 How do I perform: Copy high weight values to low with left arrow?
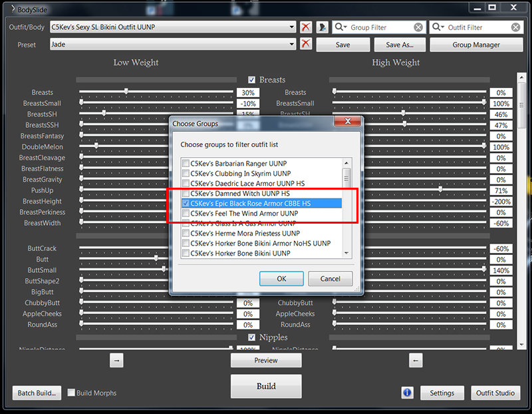[416, 360]
